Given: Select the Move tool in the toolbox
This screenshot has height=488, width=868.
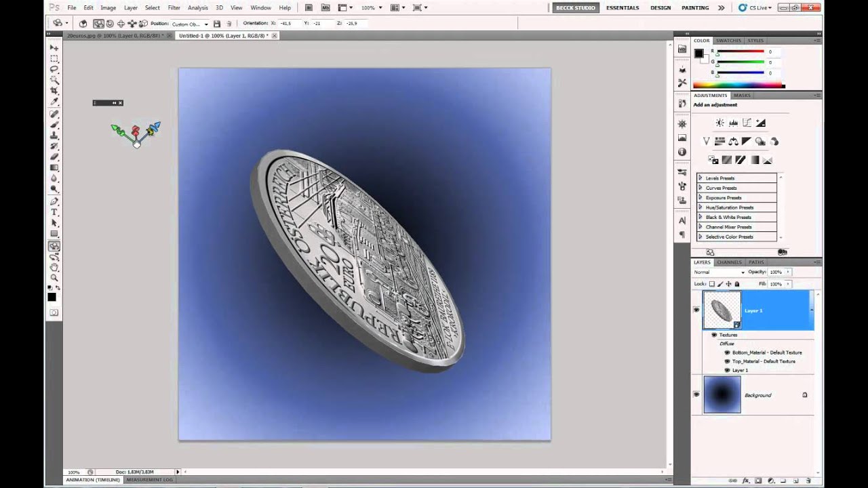Looking at the screenshot, I should click(54, 48).
